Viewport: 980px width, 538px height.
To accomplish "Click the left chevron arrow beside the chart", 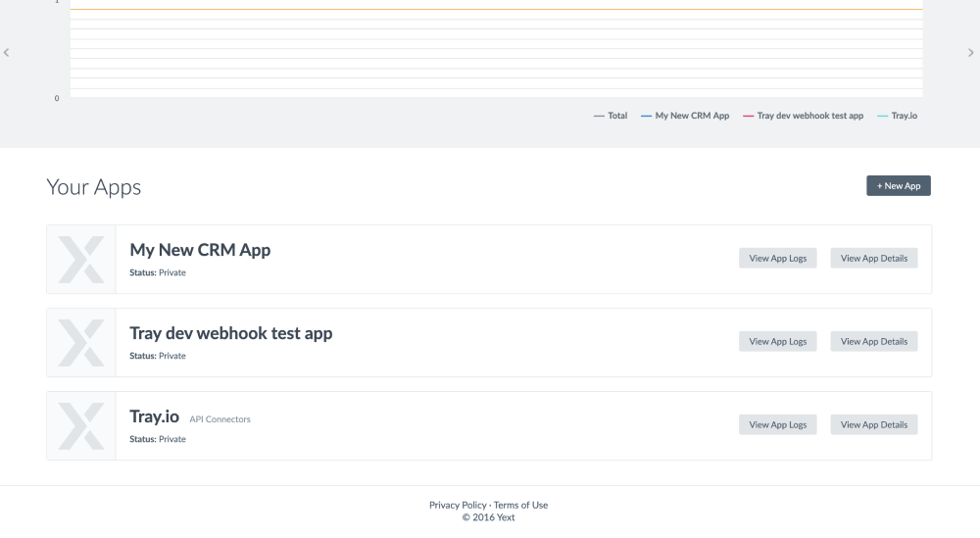I will coord(7,53).
